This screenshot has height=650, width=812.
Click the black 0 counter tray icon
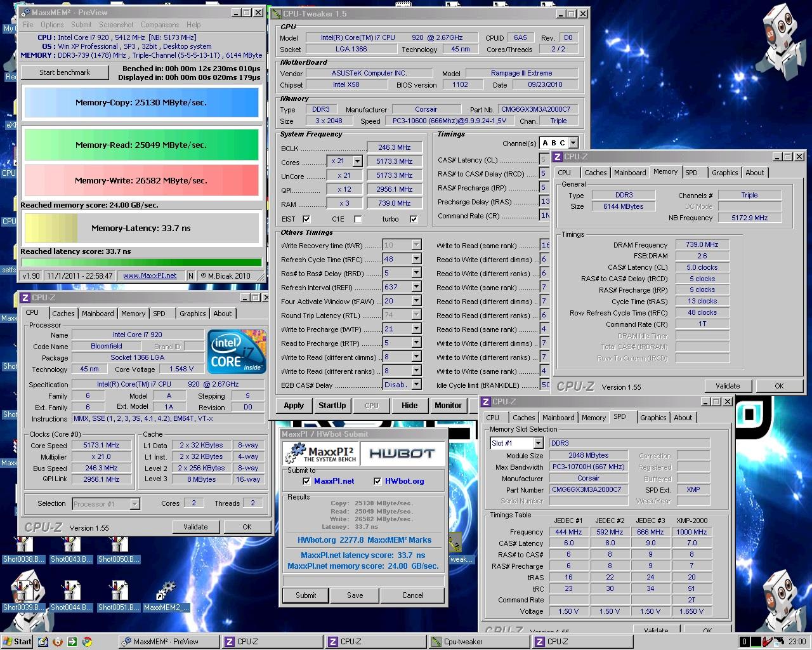[745, 642]
